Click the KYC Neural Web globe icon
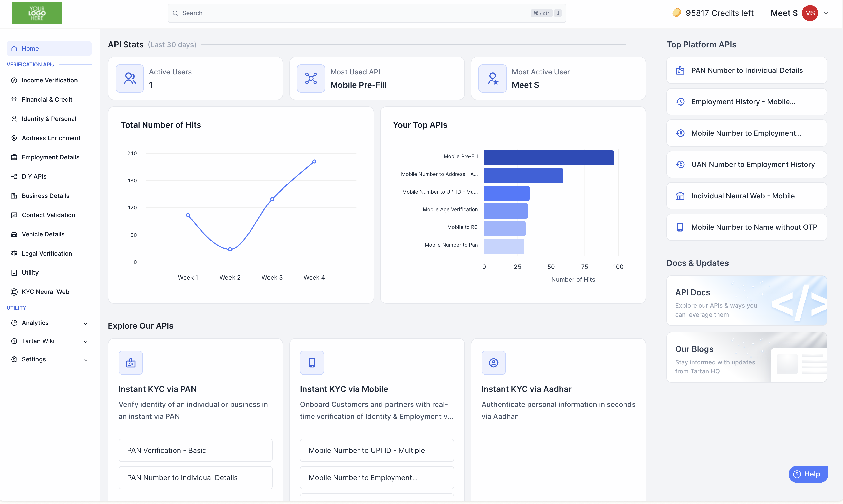This screenshot has height=504, width=843. (14, 292)
